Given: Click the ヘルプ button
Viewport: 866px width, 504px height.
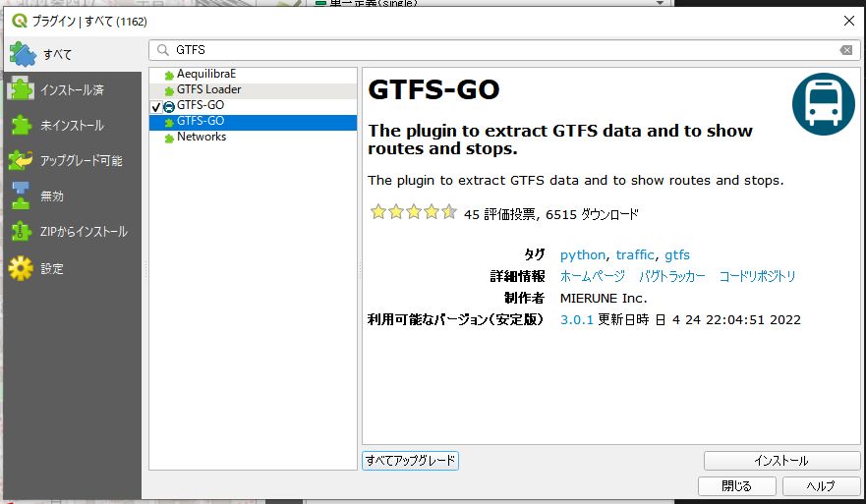Looking at the screenshot, I should click(821, 485).
